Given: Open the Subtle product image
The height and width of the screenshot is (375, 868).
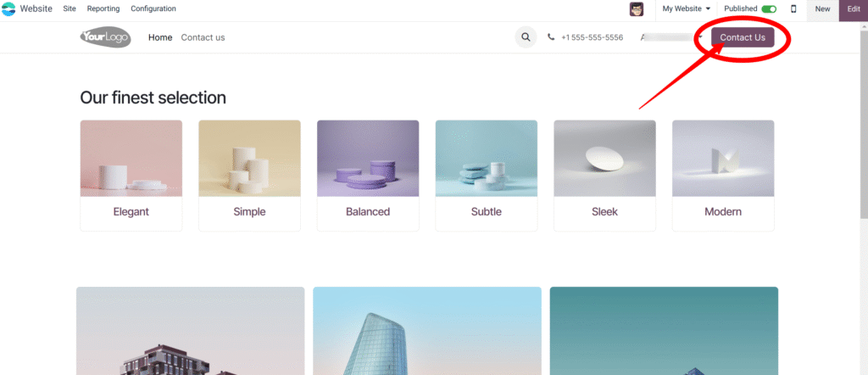Looking at the screenshot, I should point(487,159).
